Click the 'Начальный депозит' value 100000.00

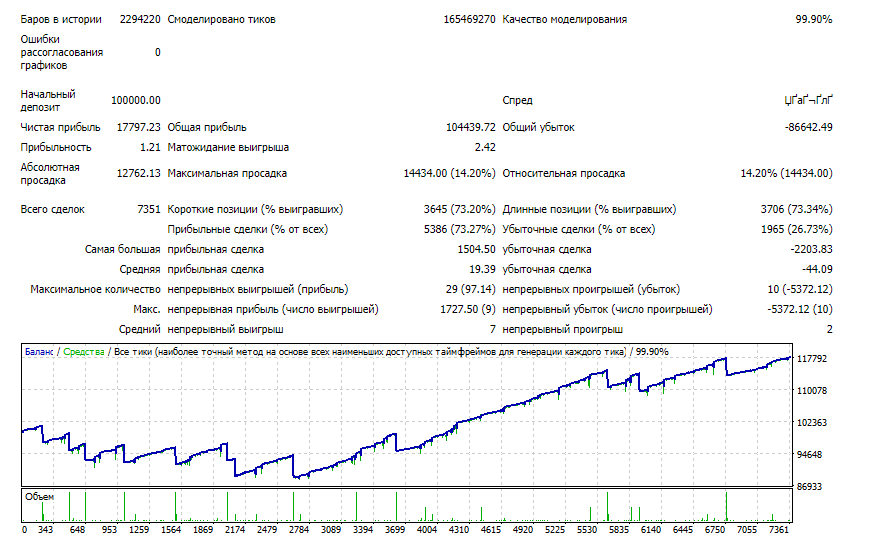[x=136, y=100]
